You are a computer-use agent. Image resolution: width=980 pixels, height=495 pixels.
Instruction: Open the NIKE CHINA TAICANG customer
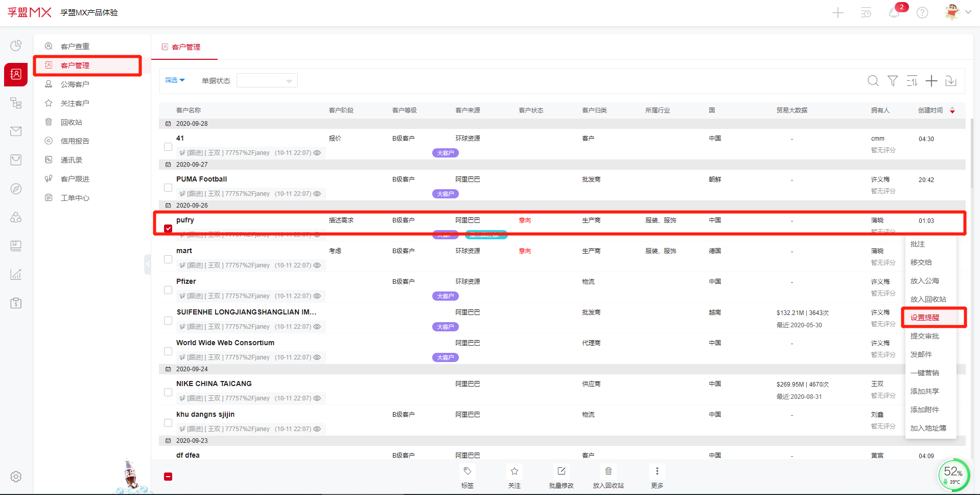pyautogui.click(x=214, y=384)
